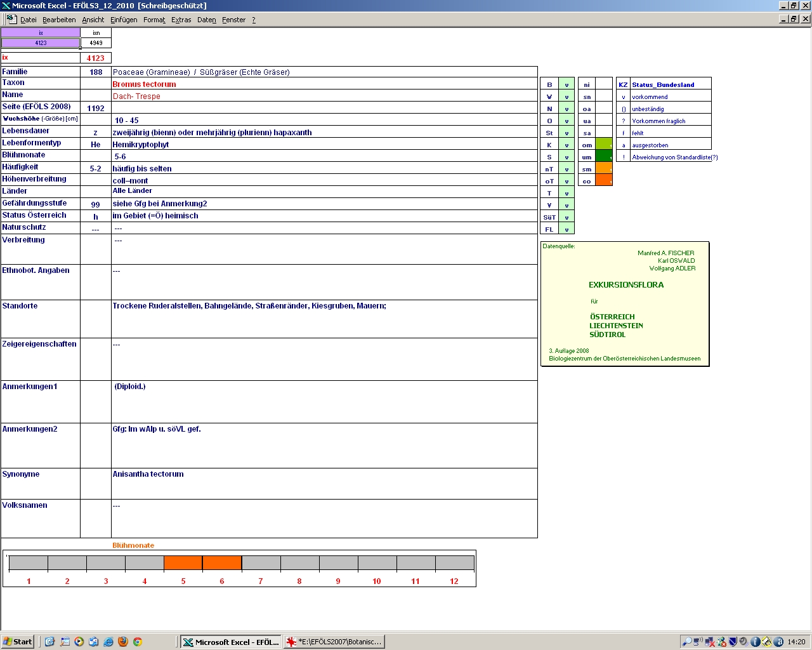Select the purple index cell showing 4123
Viewport: 812px width, 650px height.
click(x=41, y=43)
